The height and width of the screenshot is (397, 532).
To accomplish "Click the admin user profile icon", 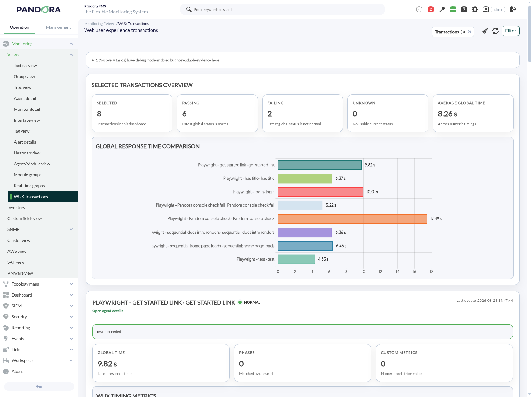I will coord(486,9).
